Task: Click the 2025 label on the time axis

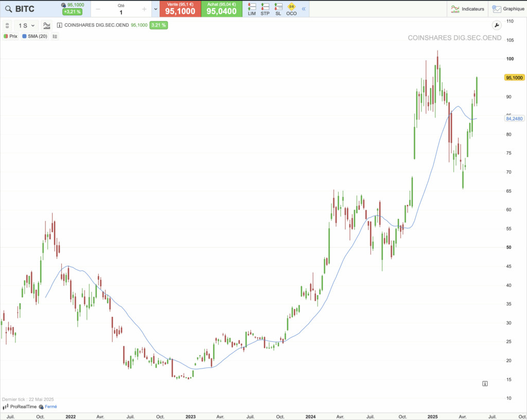Action: (x=432, y=416)
